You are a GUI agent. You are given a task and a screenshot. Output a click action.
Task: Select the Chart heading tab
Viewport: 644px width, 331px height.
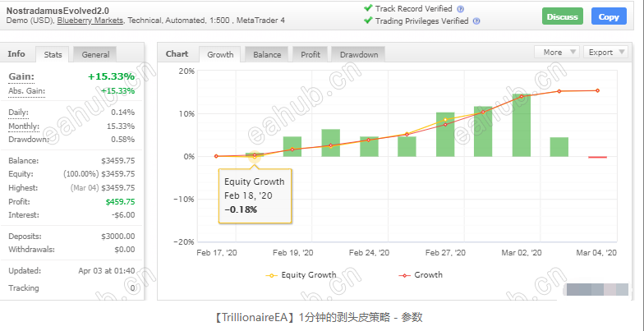[177, 54]
